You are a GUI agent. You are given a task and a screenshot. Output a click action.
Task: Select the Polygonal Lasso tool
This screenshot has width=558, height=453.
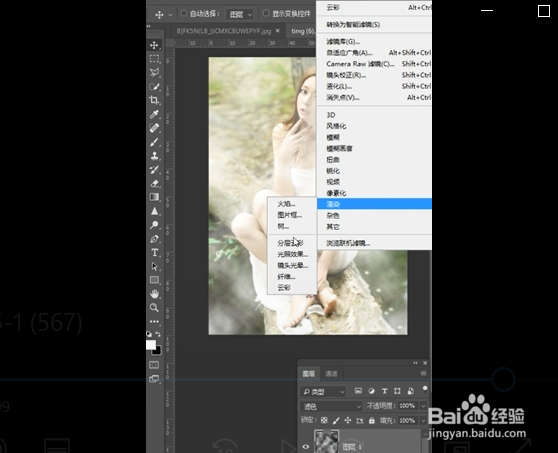click(154, 72)
